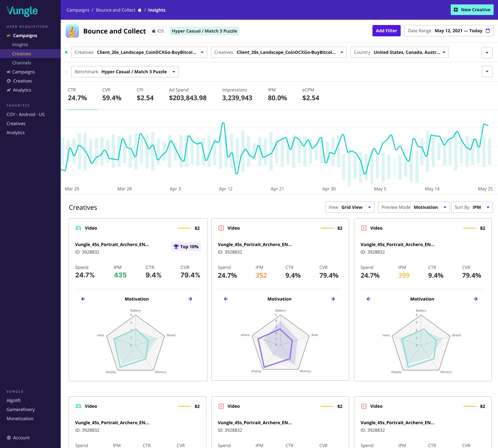Open the Benchmark dropdown
Viewport: 498px width, 448px height.
click(125, 72)
